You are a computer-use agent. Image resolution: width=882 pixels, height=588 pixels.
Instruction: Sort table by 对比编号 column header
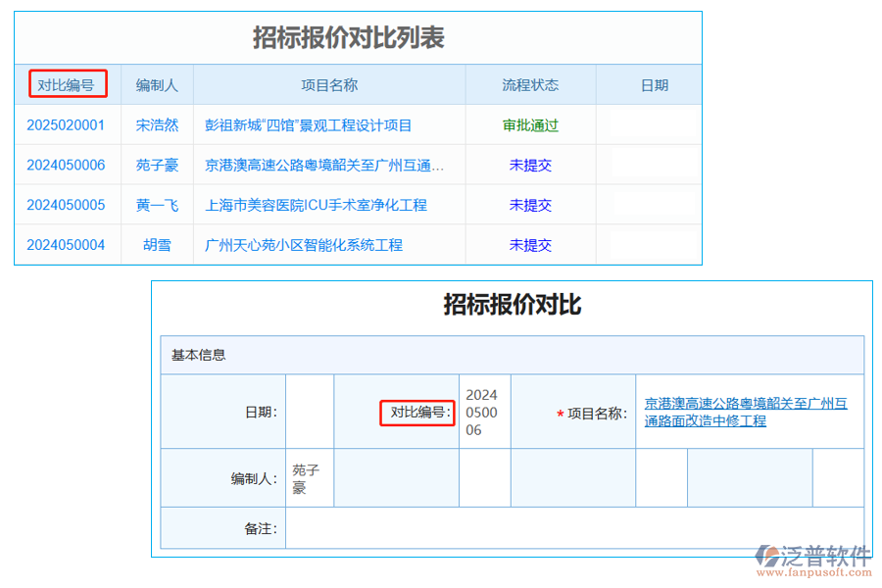(67, 84)
